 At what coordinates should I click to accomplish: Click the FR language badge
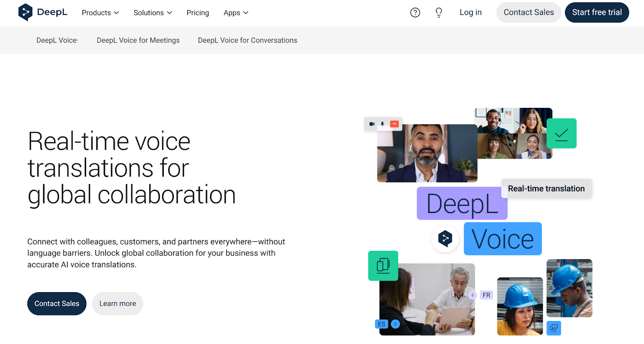[x=487, y=295]
